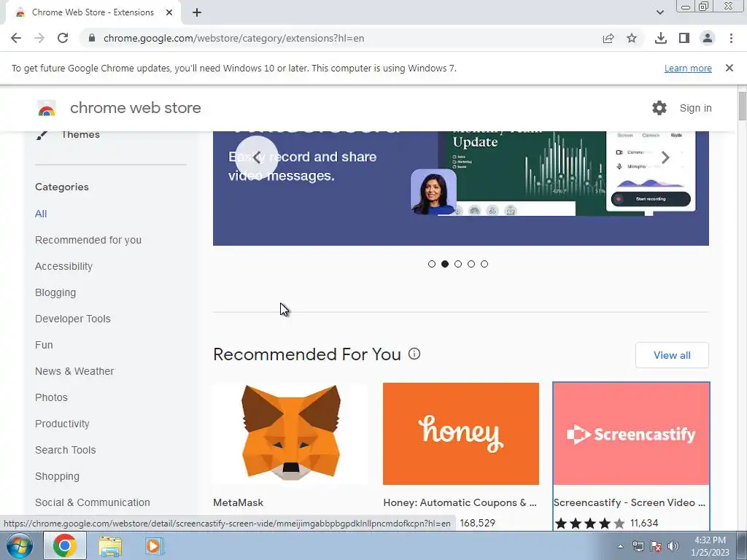Dismiss the Windows 7 update notice
The image size is (747, 560).
(729, 68)
